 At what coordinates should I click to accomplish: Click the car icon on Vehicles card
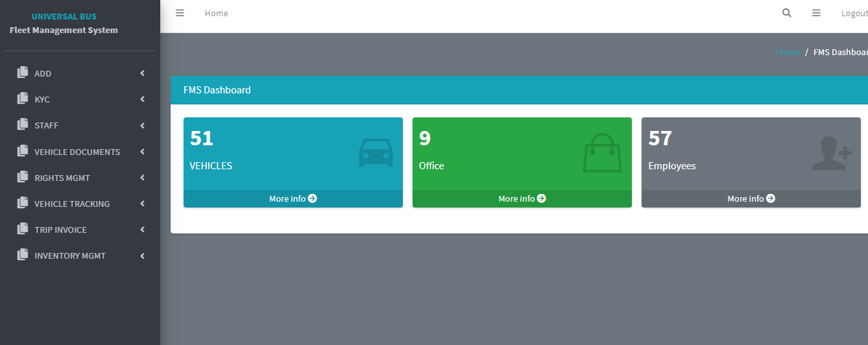point(376,154)
